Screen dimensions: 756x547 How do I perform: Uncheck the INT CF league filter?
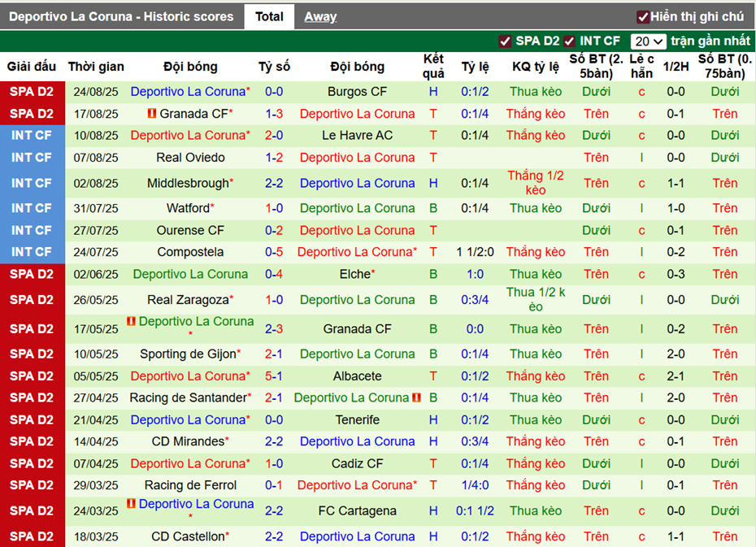pos(569,41)
